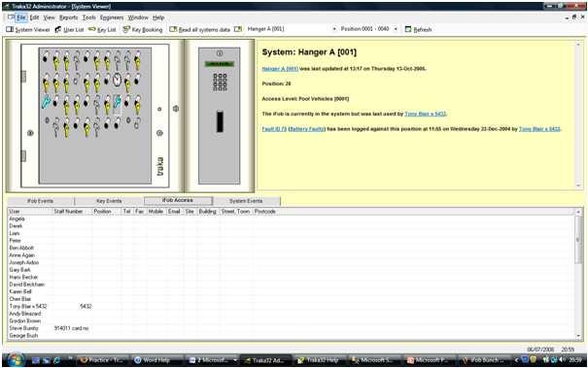The height and width of the screenshot is (368, 588).
Task: Click the cabinet icon before the system dropdown
Action: click(238, 29)
